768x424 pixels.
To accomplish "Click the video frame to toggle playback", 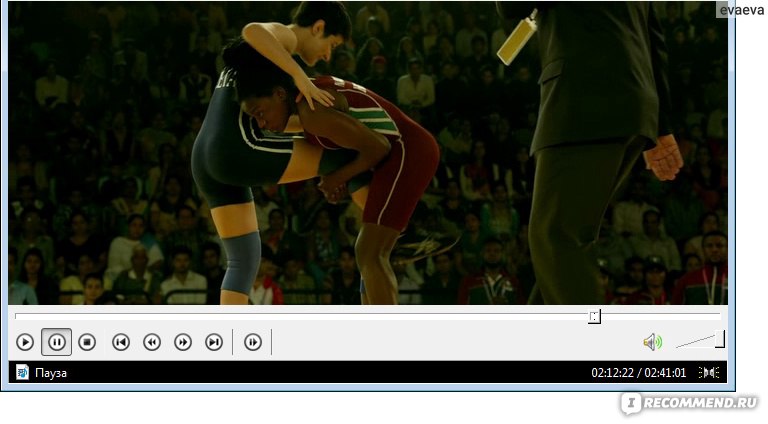I will (x=368, y=153).
